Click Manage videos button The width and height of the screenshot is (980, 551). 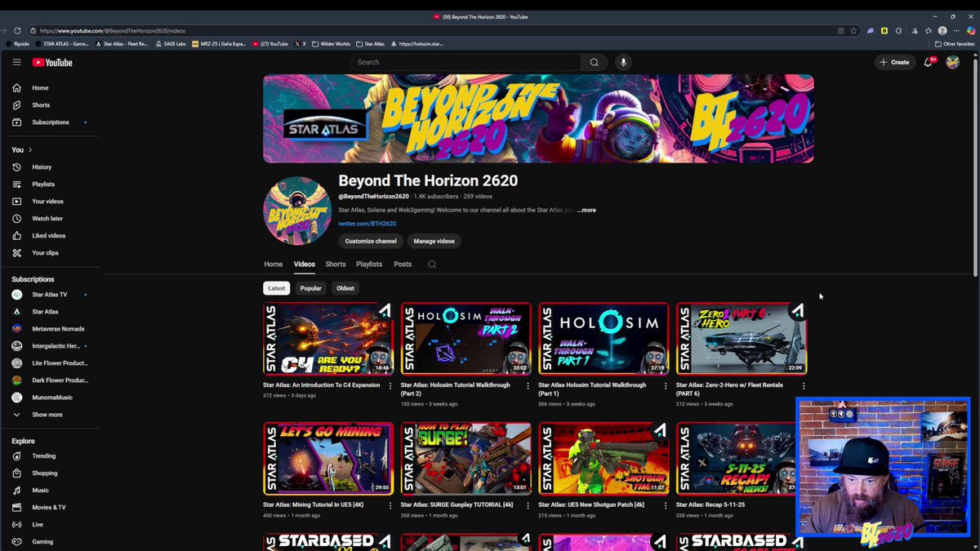[434, 242]
